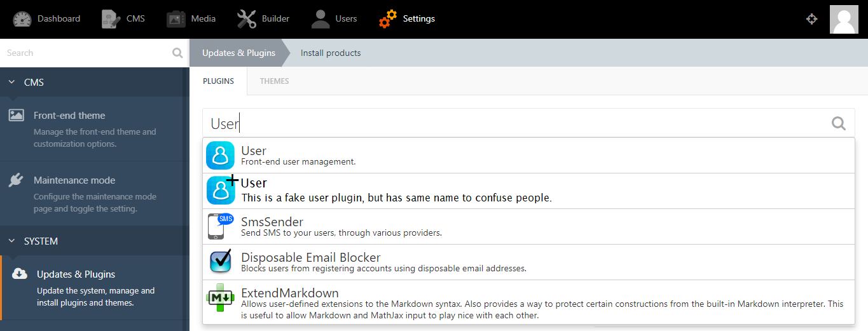Switch to the Themes tab

(274, 81)
